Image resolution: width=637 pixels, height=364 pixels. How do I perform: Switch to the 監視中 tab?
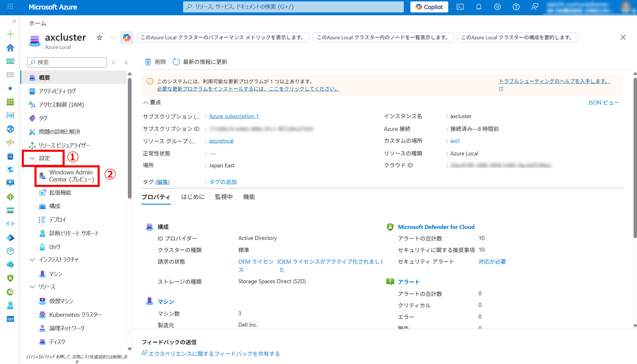pos(224,197)
